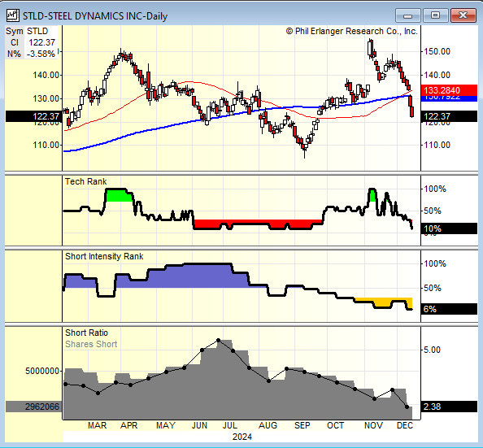The width and height of the screenshot is (483, 448).
Task: Maximize the STLD chart window
Action: tap(435, 15)
